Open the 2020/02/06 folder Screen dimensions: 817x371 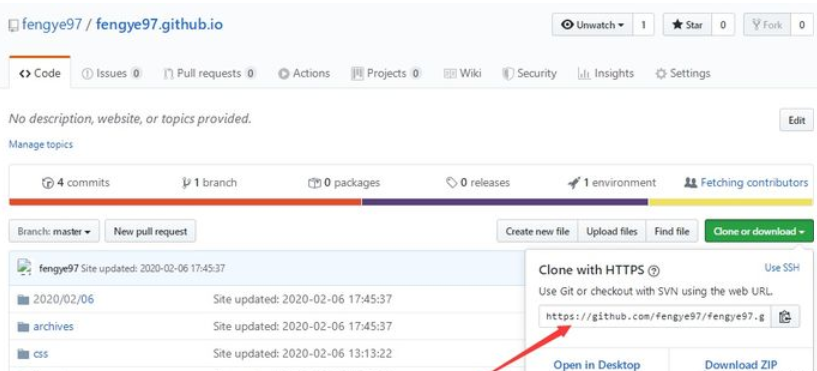tap(64, 300)
